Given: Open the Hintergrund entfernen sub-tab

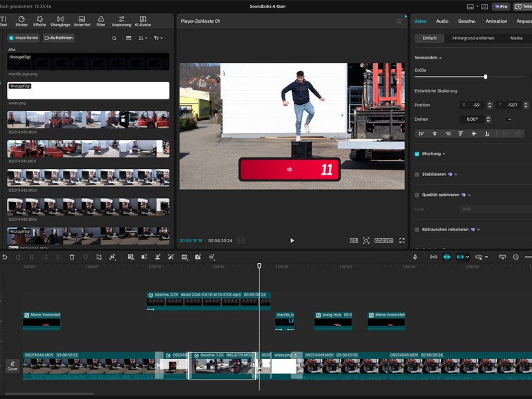Looking at the screenshot, I should point(473,38).
